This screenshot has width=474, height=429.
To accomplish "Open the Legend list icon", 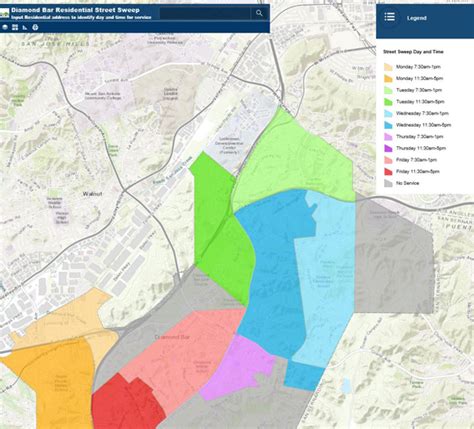I will tap(389, 17).
